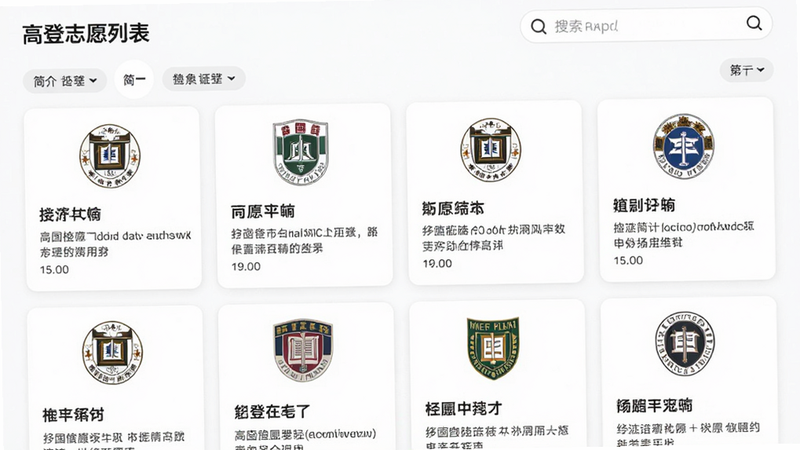This screenshot has width=800, height=450.
Task: Click the round book emblem on the '接济' card
Action: click(x=110, y=156)
